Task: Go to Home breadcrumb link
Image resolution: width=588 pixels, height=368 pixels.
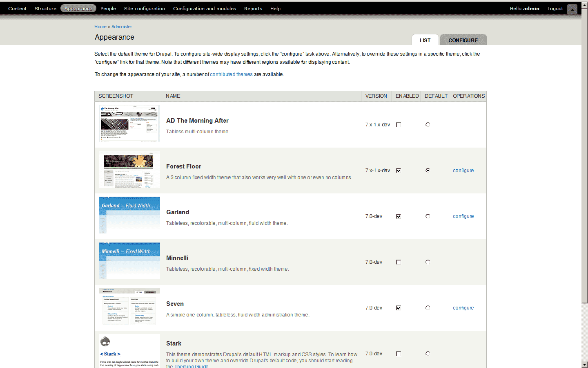Action: tap(100, 27)
